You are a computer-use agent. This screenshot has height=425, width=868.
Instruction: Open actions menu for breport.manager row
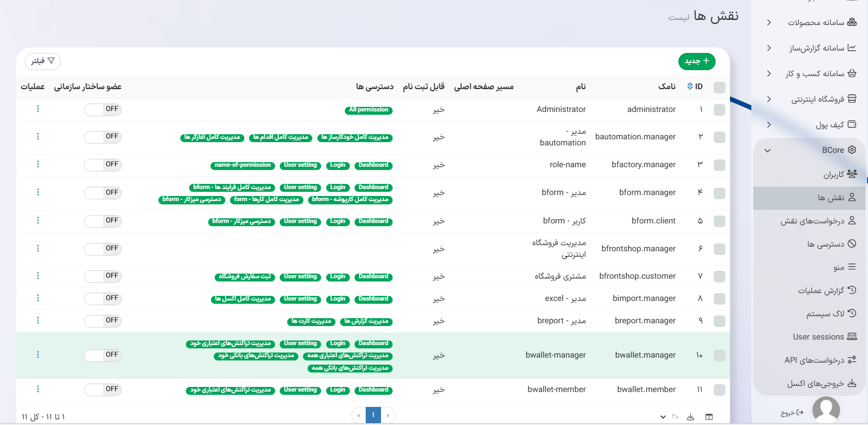click(38, 320)
